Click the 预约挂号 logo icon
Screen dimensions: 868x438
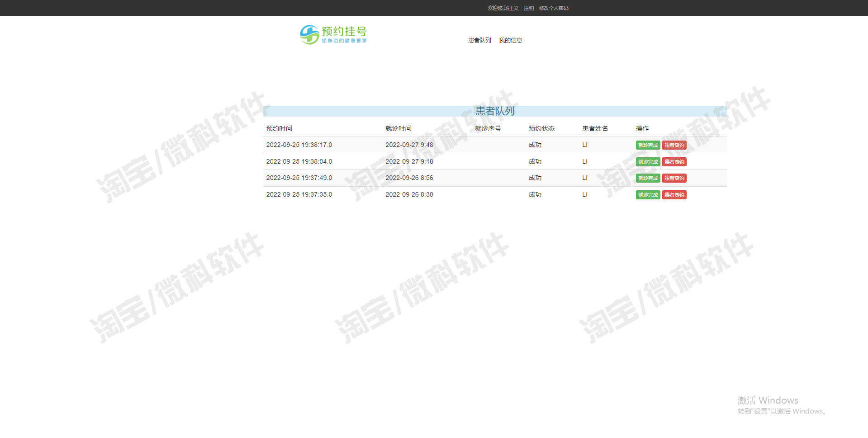(333, 34)
